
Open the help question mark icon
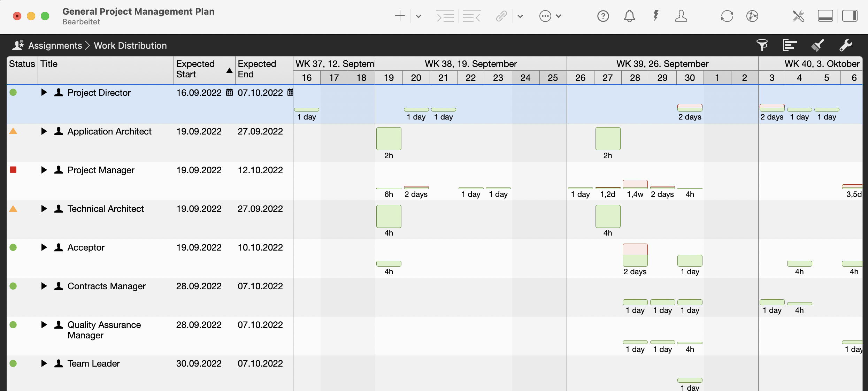point(603,16)
